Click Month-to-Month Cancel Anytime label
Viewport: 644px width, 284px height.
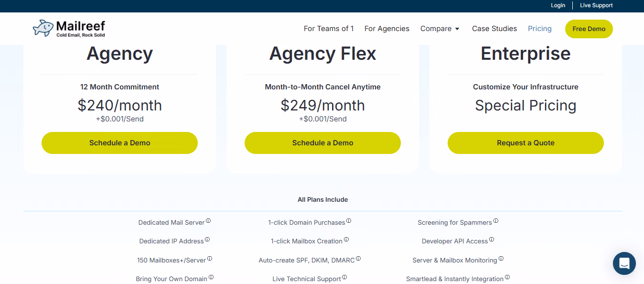click(x=322, y=87)
